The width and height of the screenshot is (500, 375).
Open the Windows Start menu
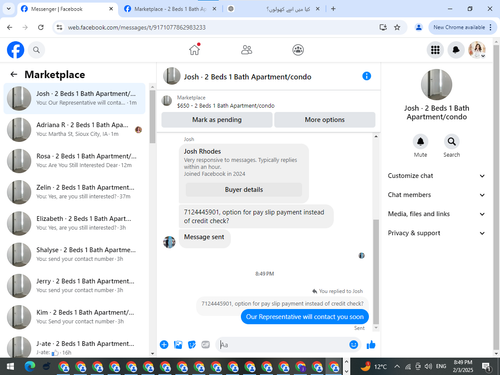pos(10,367)
